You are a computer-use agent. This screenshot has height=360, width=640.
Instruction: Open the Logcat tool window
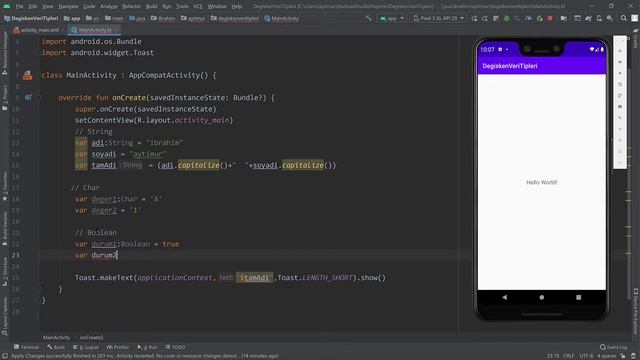(86, 347)
